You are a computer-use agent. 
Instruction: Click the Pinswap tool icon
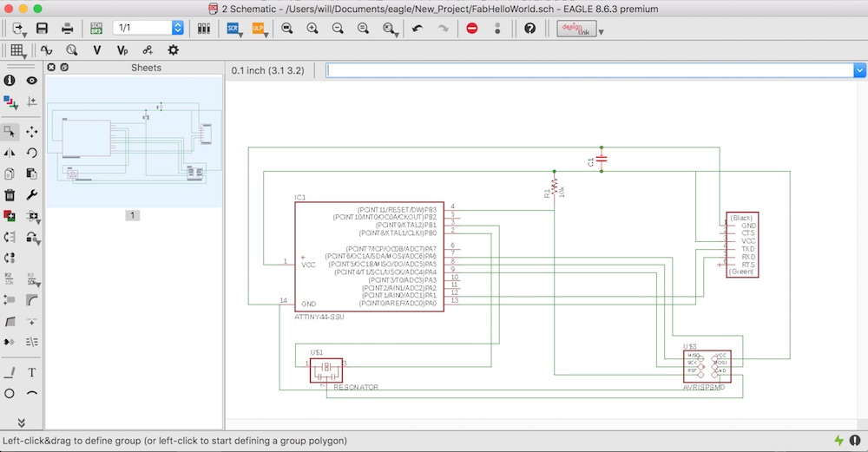click(10, 237)
